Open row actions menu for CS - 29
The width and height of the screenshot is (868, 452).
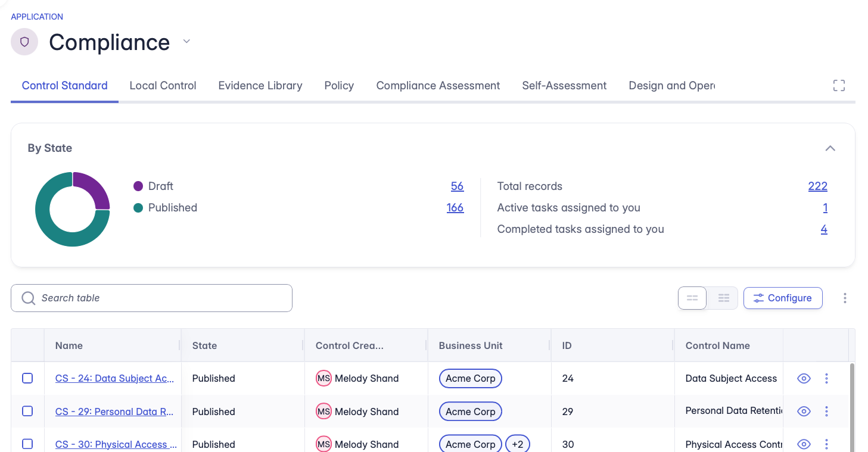(826, 411)
